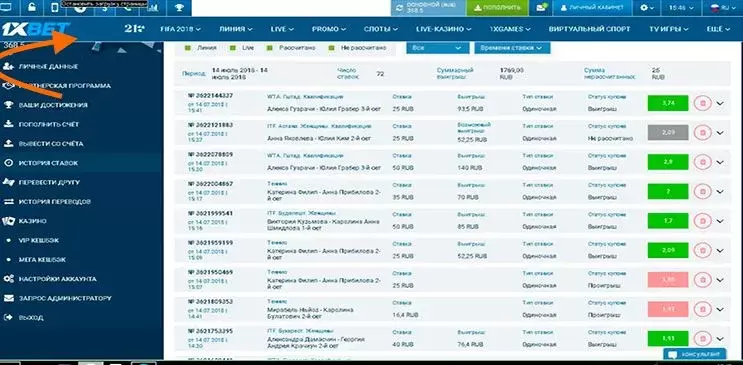This screenshot has height=365, width=743.
Task: Open the Времени ставок dropdown
Action: pyautogui.click(x=512, y=48)
